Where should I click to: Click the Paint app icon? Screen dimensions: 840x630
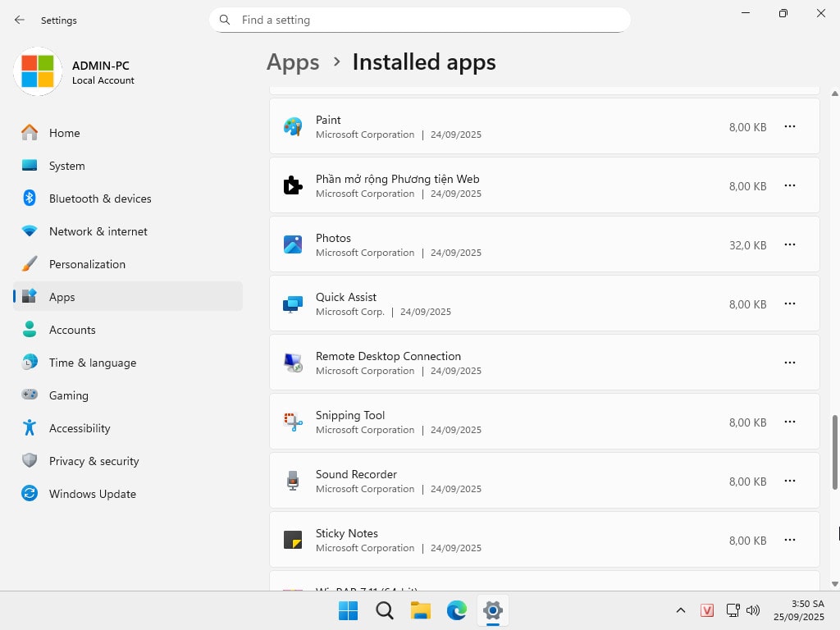[293, 126]
